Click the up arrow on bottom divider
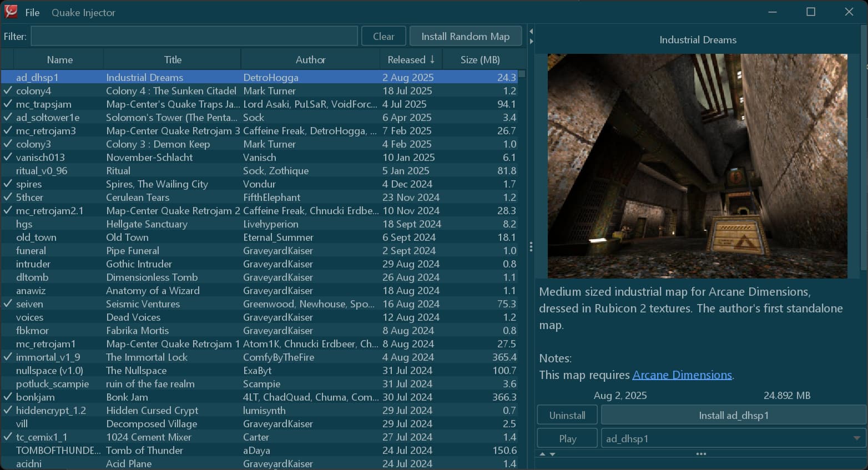The height and width of the screenshot is (470, 868). pos(543,454)
